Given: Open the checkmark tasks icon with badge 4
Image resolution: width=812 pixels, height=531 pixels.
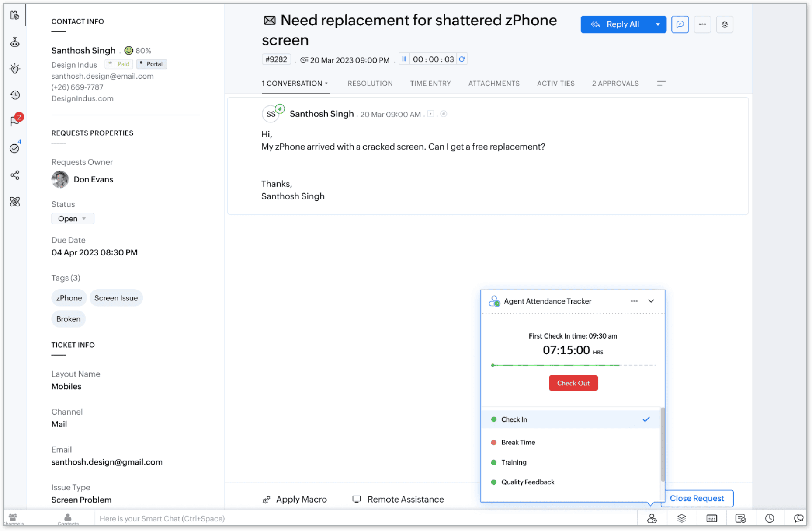Looking at the screenshot, I should pos(15,148).
